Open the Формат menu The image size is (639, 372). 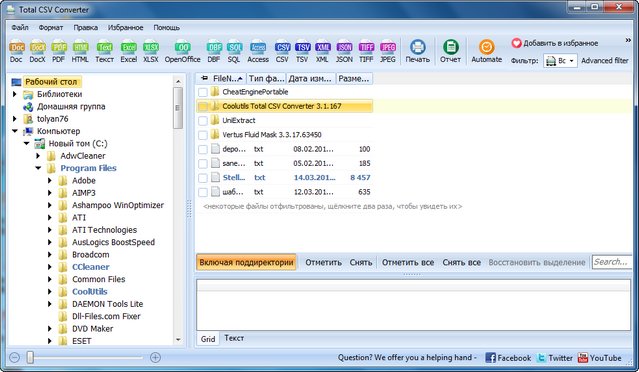tap(51, 28)
